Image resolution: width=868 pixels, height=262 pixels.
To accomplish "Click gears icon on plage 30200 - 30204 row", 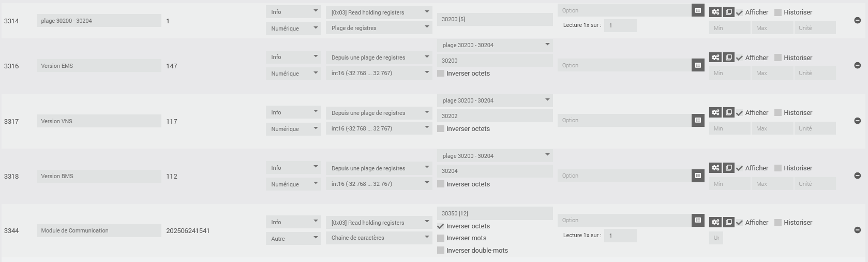I will coord(715,12).
